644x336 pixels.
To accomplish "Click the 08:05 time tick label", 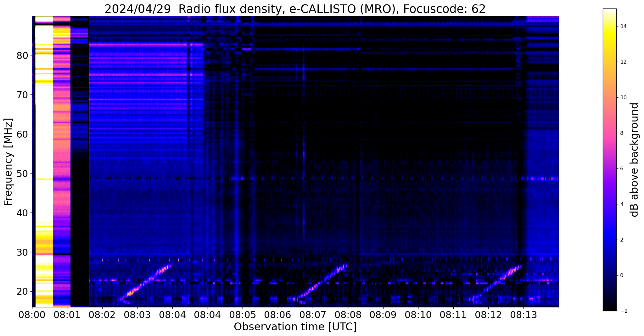I will pos(243,315).
